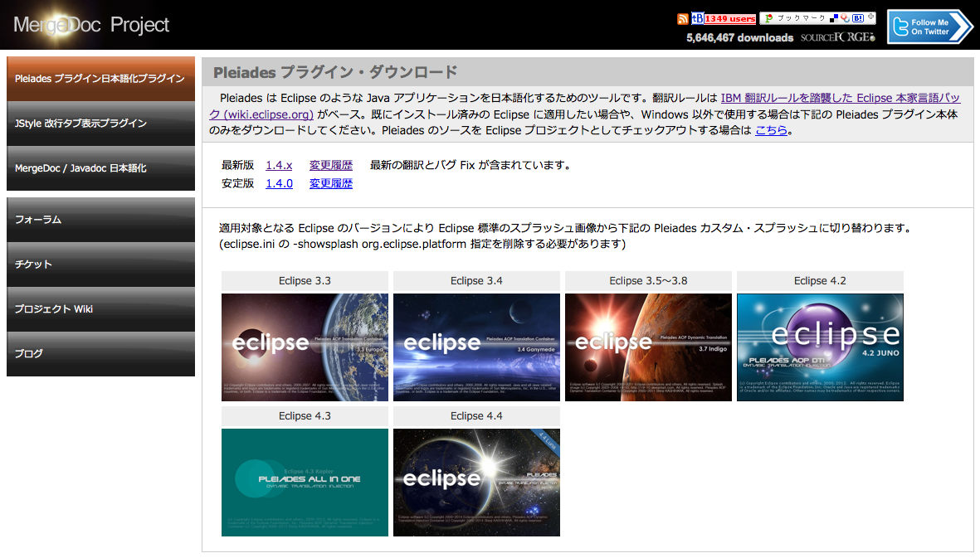Click the green 'P' bookmark service icon
The height and width of the screenshot is (558, 980).
tap(768, 18)
